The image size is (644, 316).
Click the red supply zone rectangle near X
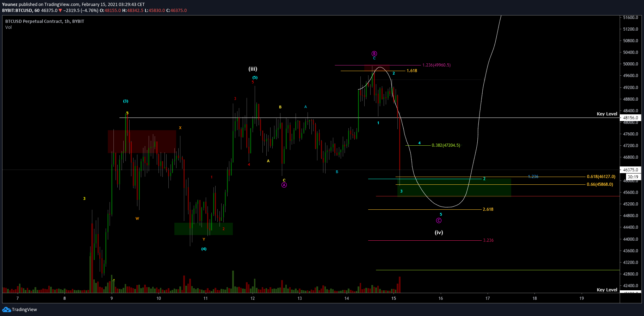click(x=142, y=141)
